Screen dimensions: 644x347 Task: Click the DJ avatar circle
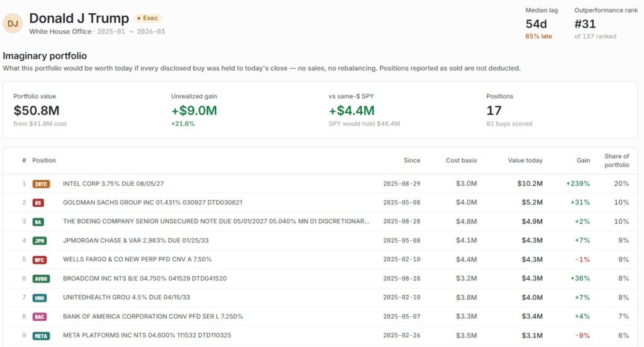(x=13, y=23)
